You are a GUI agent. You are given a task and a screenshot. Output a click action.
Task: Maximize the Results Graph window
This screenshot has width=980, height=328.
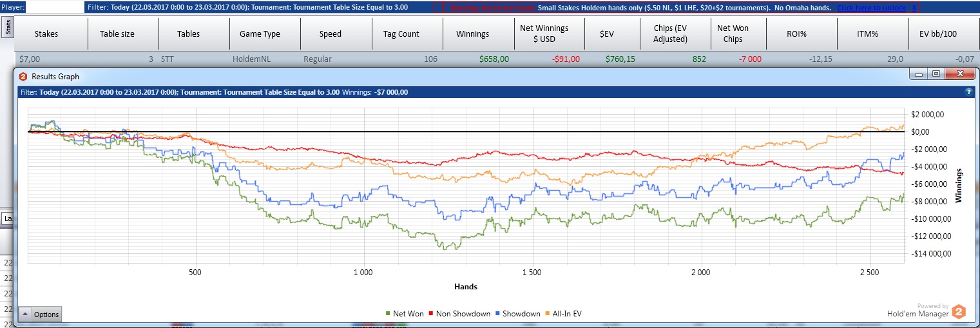tap(936, 74)
